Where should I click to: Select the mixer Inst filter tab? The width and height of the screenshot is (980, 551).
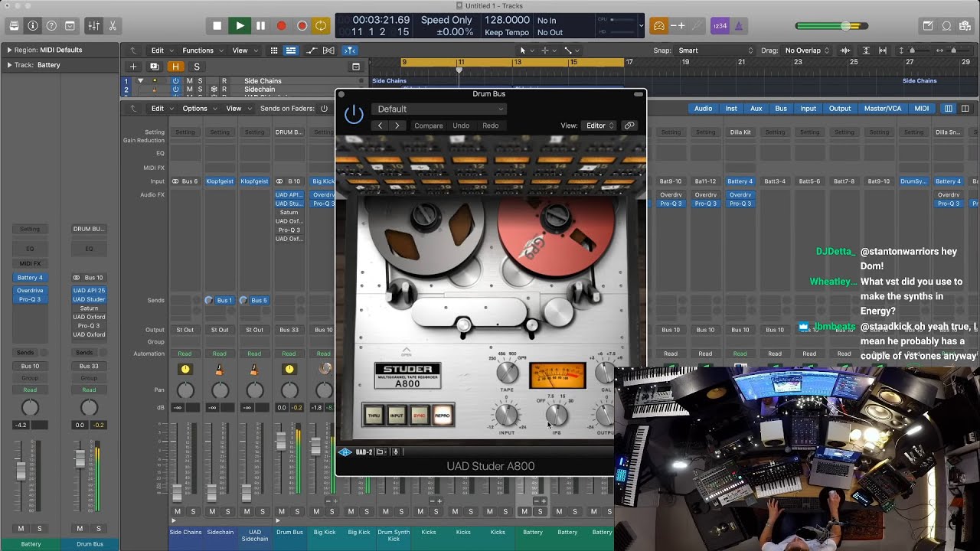[731, 109]
